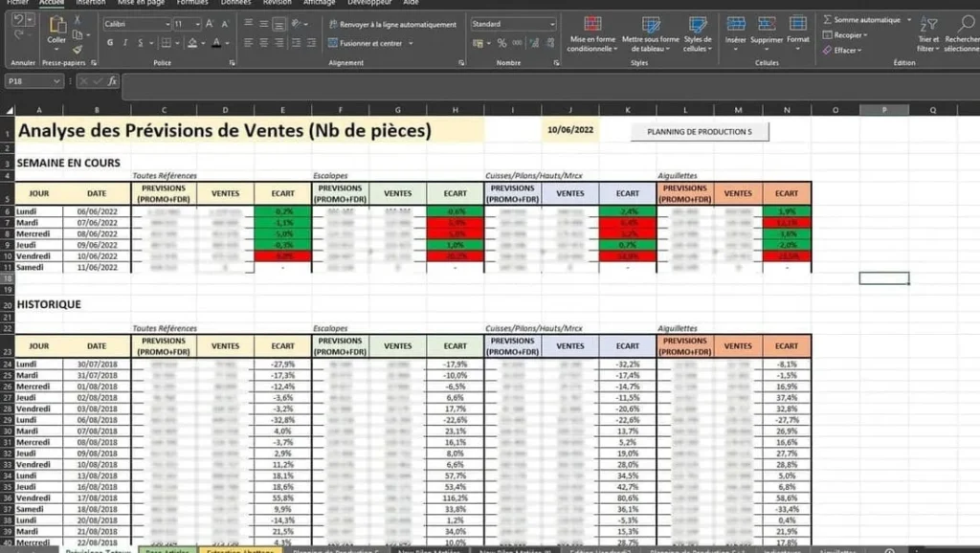980x553 pixels.
Task: Click the Select All corner triangle
Action: point(10,110)
